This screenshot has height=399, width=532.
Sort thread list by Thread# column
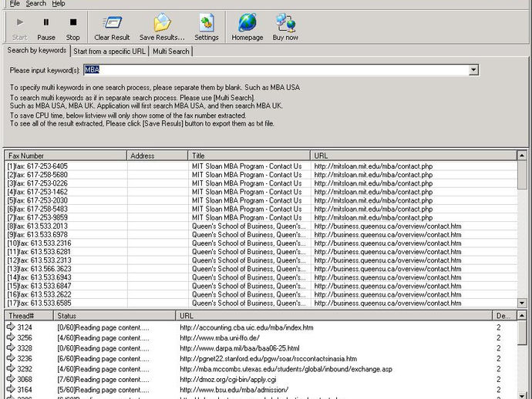coord(29,316)
